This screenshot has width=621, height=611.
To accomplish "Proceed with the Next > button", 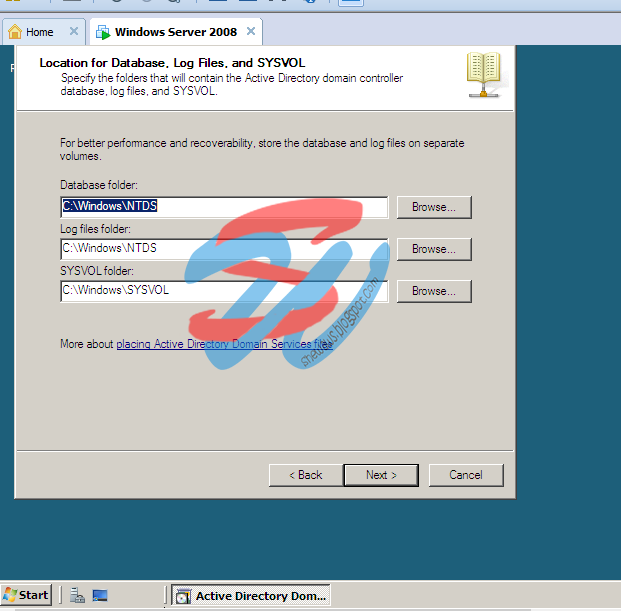I will coord(381,475).
